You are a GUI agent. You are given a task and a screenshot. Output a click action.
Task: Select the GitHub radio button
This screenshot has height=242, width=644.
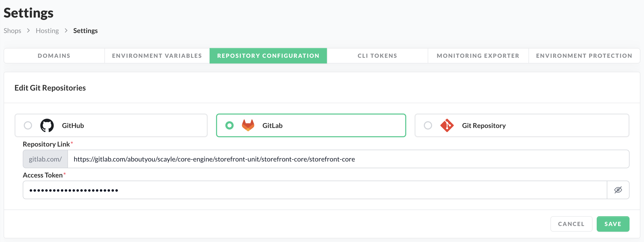28,125
